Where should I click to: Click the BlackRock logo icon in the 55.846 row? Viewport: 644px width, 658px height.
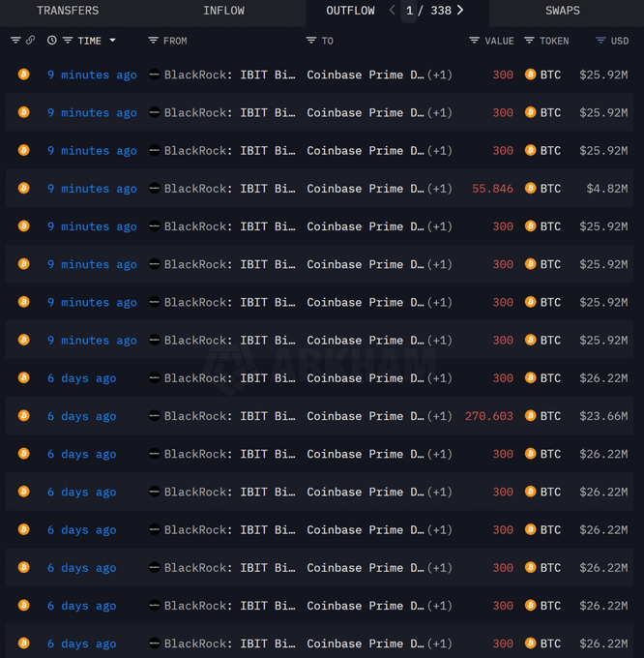coord(155,188)
